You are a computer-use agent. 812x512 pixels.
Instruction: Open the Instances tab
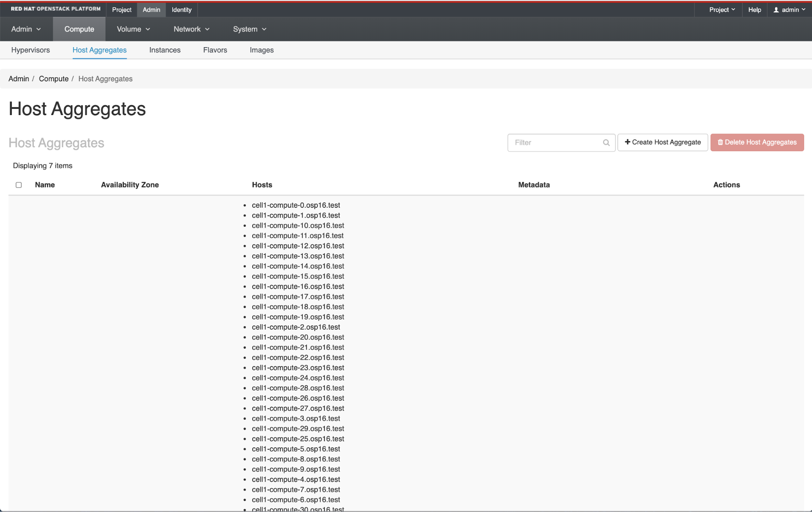pos(165,50)
